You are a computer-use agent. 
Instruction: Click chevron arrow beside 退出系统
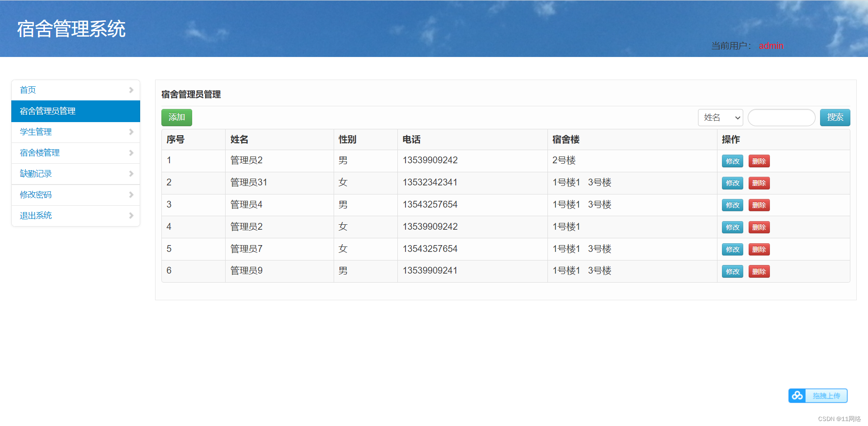click(131, 216)
